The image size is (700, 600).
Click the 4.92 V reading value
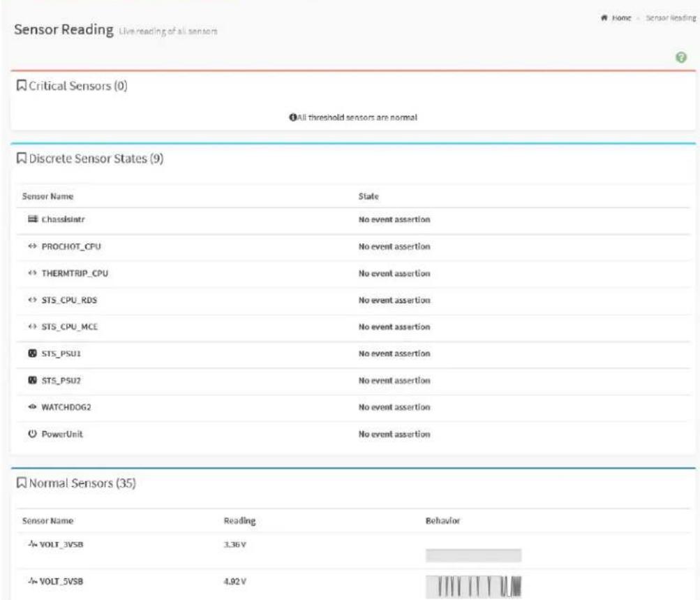(234, 581)
